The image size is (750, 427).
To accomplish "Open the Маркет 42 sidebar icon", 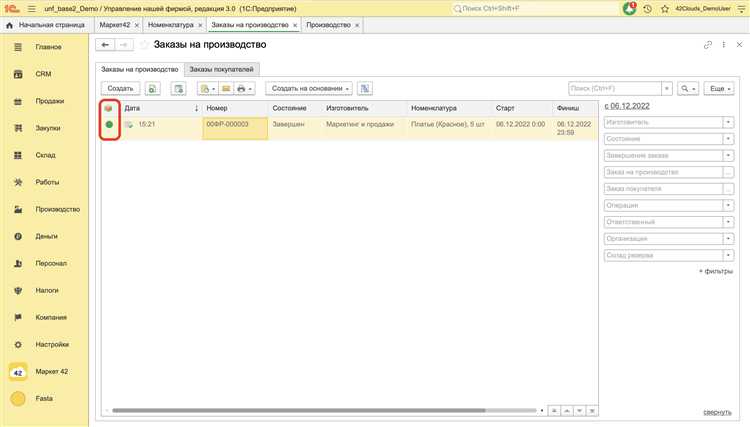I will pos(18,372).
